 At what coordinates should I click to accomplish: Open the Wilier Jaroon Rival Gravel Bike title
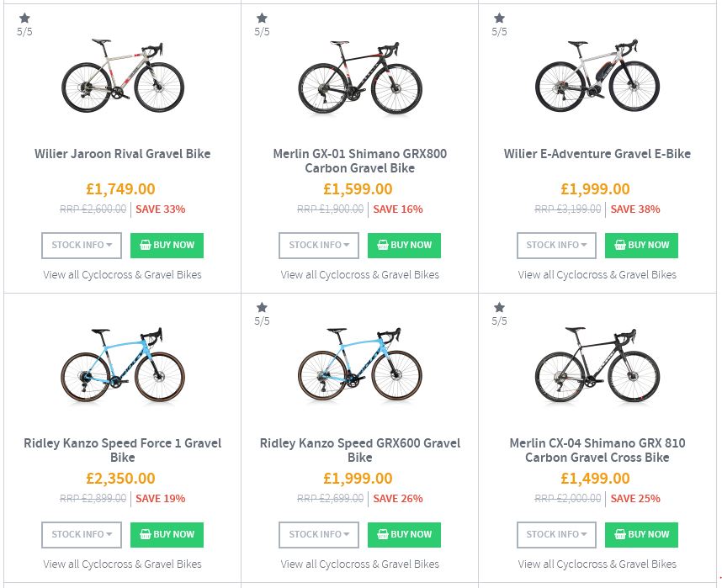tap(123, 154)
